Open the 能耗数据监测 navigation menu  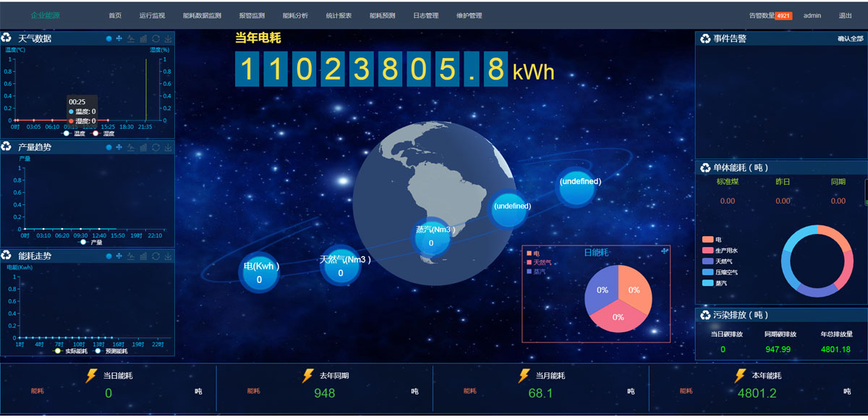(202, 15)
